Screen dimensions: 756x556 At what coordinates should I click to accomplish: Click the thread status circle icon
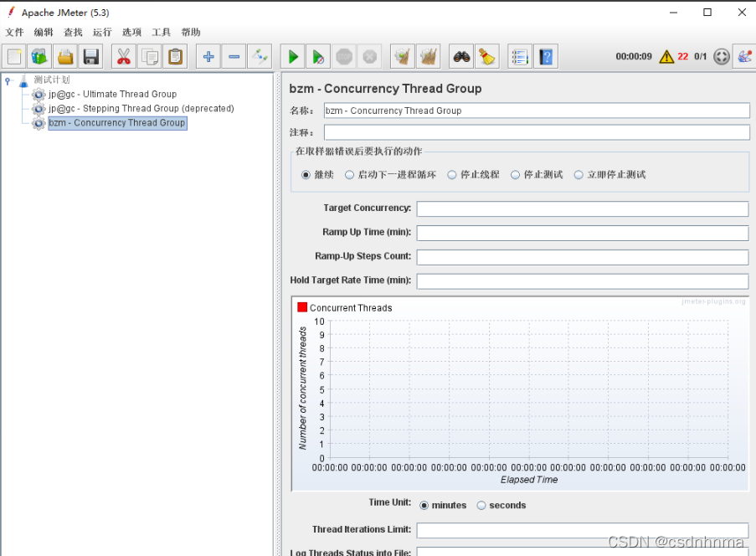722,57
